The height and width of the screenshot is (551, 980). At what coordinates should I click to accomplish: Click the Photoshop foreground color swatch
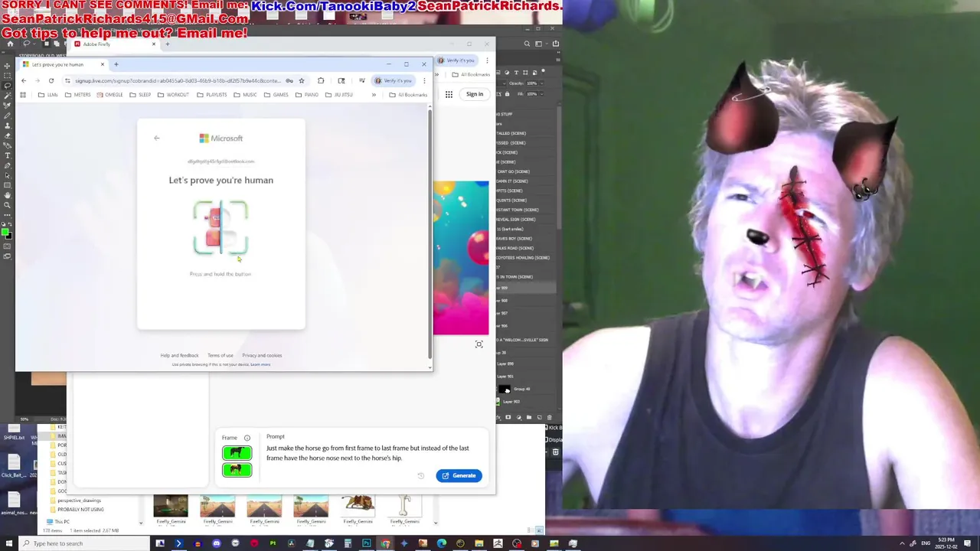coord(5,232)
